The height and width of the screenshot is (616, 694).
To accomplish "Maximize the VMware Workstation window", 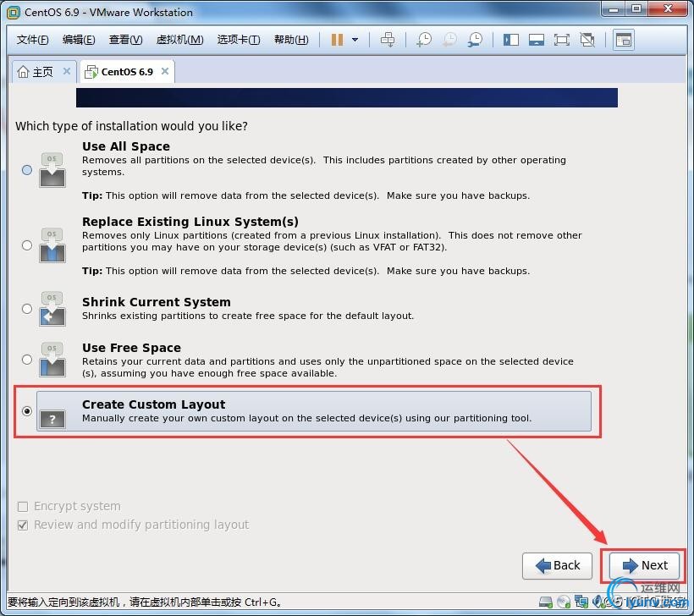I will [636, 9].
